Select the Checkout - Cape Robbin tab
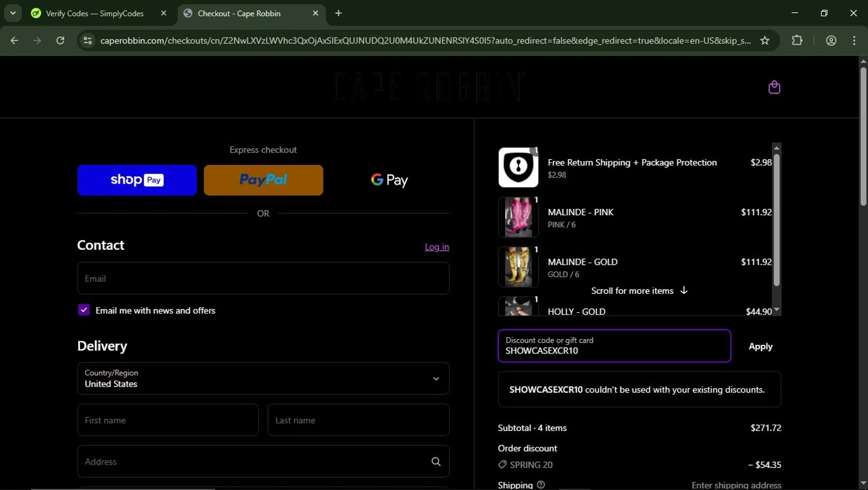This screenshot has height=490, width=868. pos(239,13)
